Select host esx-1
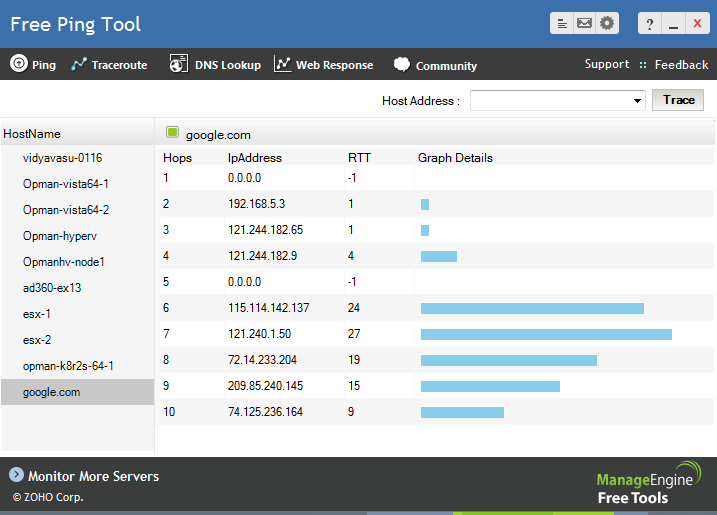Viewport: 717px width, 515px height. click(x=37, y=314)
